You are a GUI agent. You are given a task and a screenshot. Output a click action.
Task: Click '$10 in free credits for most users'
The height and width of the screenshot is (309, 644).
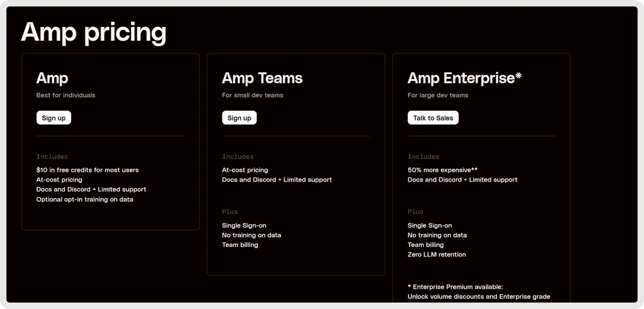(x=87, y=170)
